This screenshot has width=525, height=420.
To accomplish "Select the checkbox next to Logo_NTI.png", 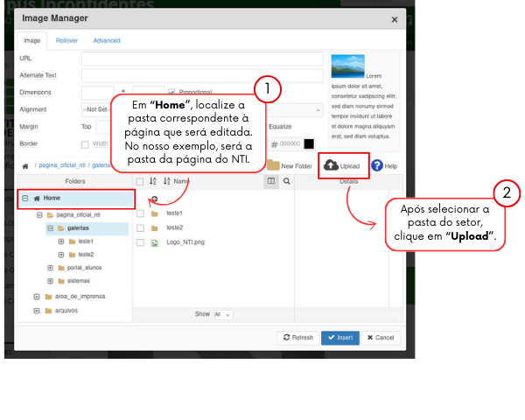I will (140, 242).
